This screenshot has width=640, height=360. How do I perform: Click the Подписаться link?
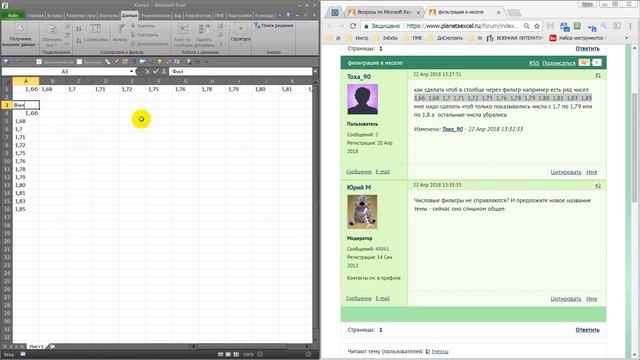(559, 63)
